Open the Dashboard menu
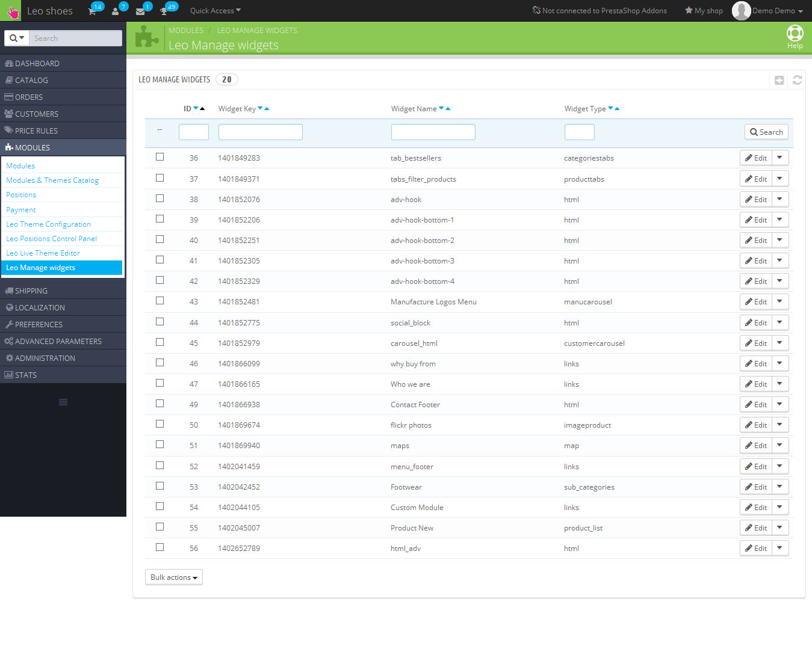 pyautogui.click(x=63, y=63)
